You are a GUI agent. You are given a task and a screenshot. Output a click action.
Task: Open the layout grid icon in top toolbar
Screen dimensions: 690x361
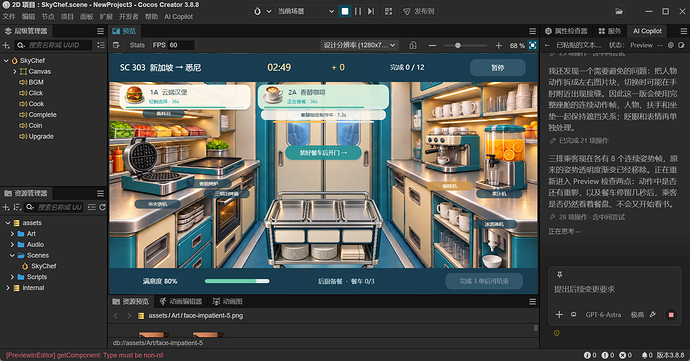coord(388,11)
